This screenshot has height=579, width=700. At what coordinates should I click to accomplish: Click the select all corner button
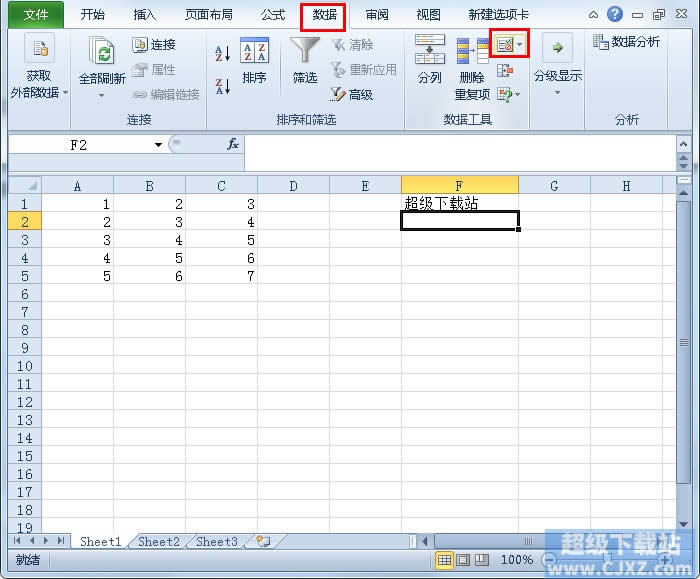point(25,185)
